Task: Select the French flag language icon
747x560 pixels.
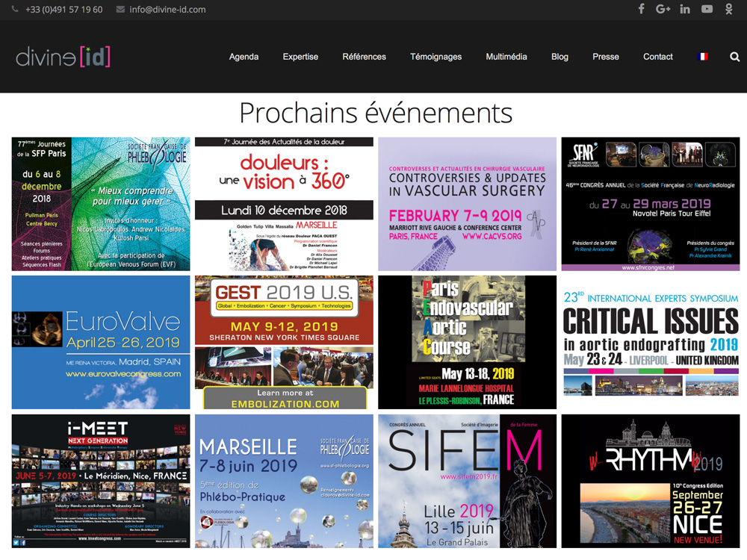Action: (702, 57)
